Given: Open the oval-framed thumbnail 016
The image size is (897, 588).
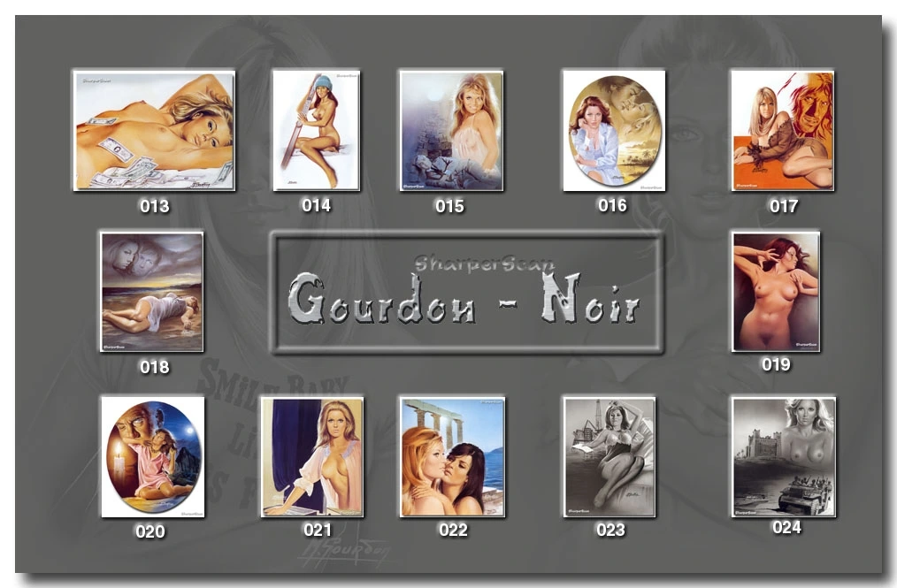Looking at the screenshot, I should tap(614, 130).
